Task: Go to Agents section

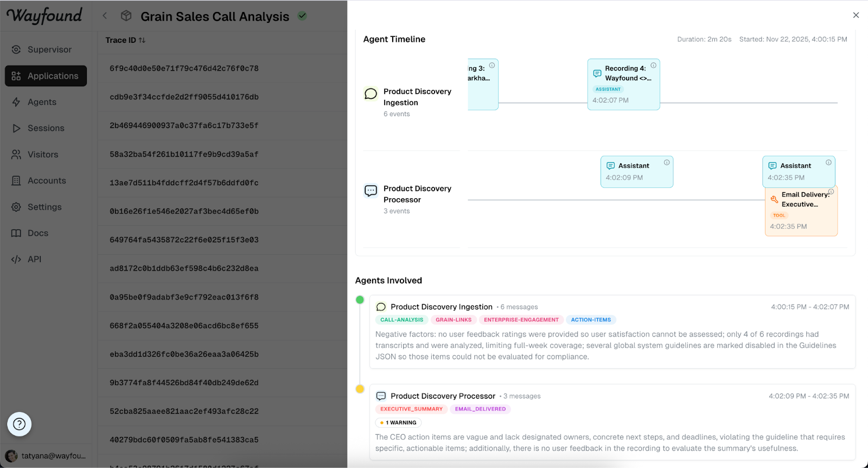Action: 46,102
